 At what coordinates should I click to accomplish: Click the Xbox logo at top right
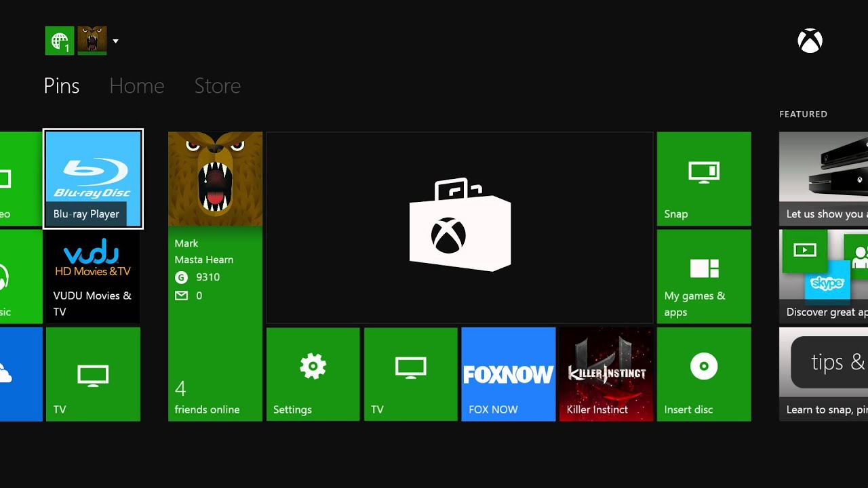[810, 41]
